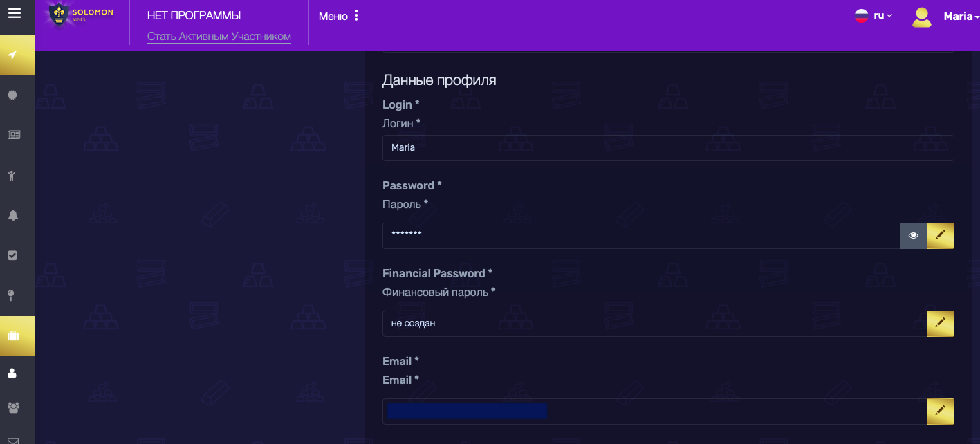Click the badge seal sidebar icon

(12, 95)
